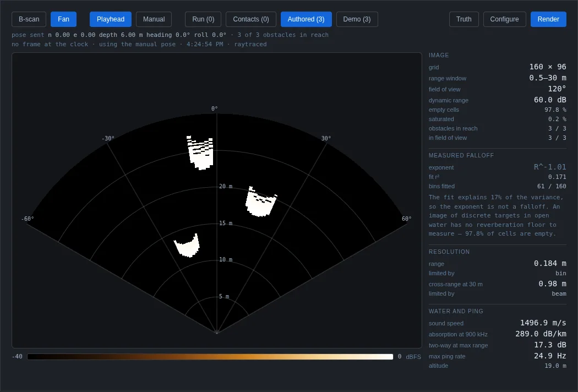The height and width of the screenshot is (392, 578).
Task: Choose Playhead pose mode
Action: tap(111, 19)
